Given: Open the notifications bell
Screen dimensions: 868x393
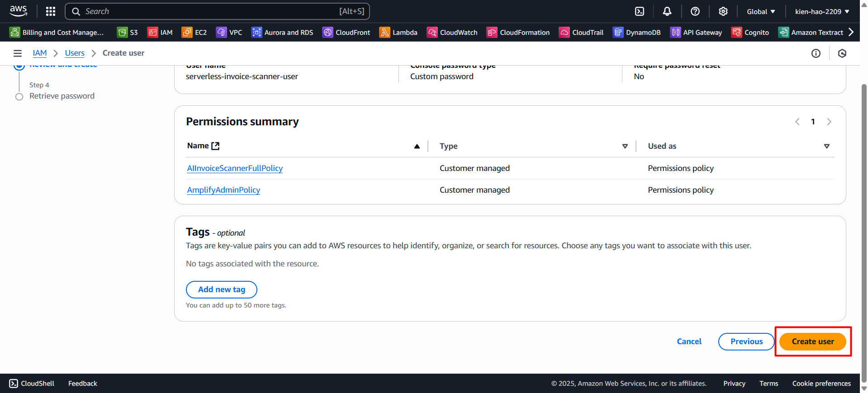Looking at the screenshot, I should pos(667,11).
